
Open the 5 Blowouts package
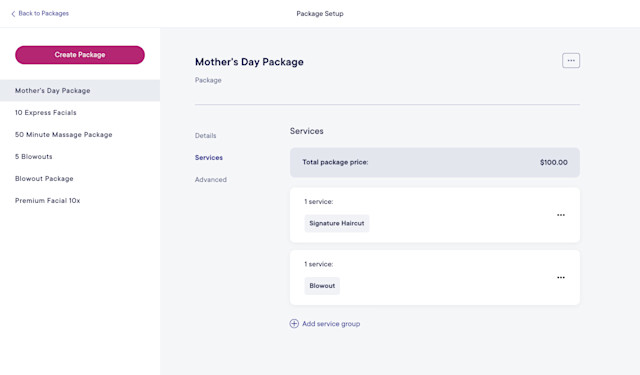[33, 157]
